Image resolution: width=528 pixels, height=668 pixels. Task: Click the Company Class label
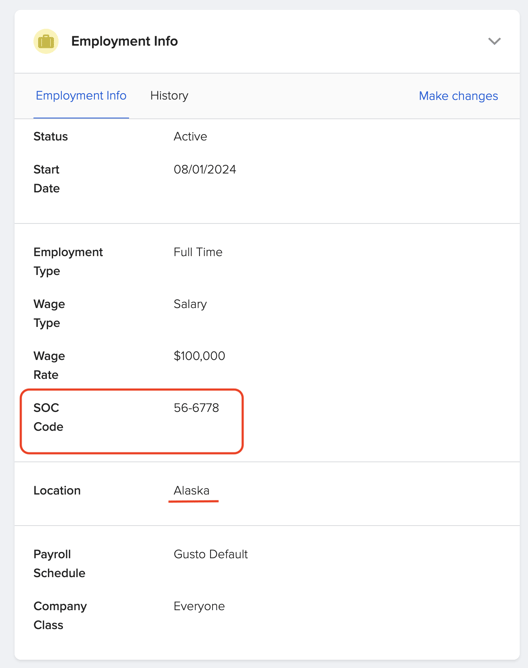click(x=60, y=616)
